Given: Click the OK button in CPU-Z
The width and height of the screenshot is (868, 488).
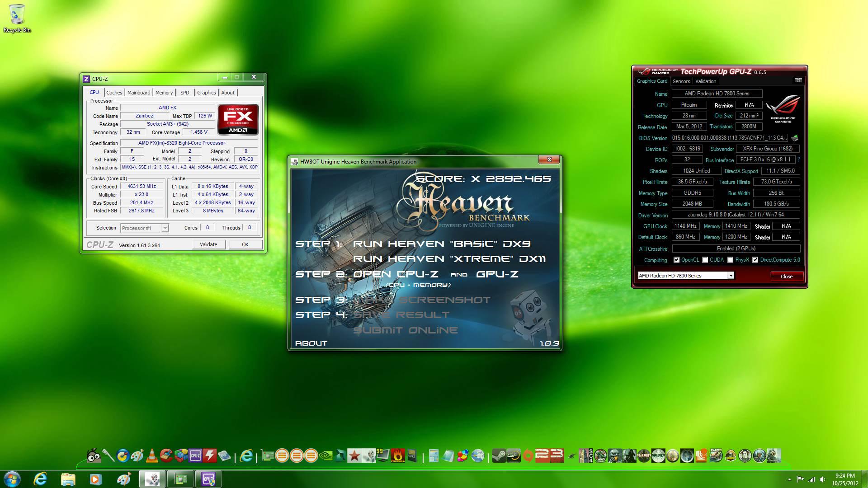Looking at the screenshot, I should (245, 244).
